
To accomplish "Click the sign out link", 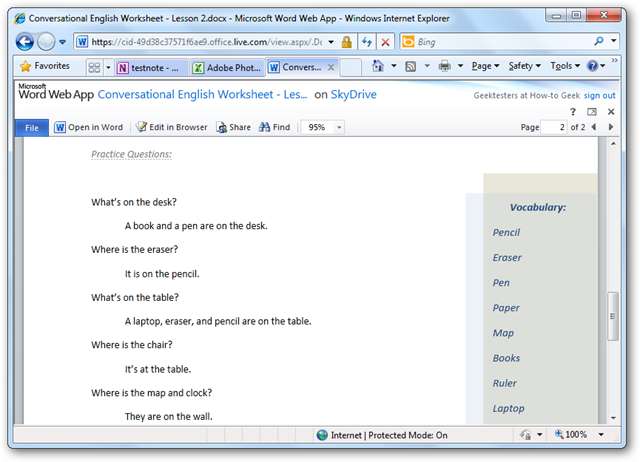I will tap(600, 96).
